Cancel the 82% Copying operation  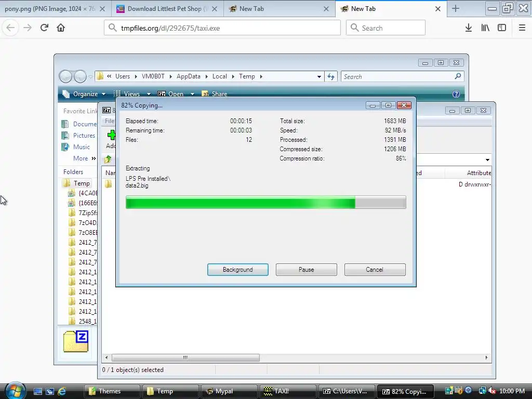click(x=375, y=270)
